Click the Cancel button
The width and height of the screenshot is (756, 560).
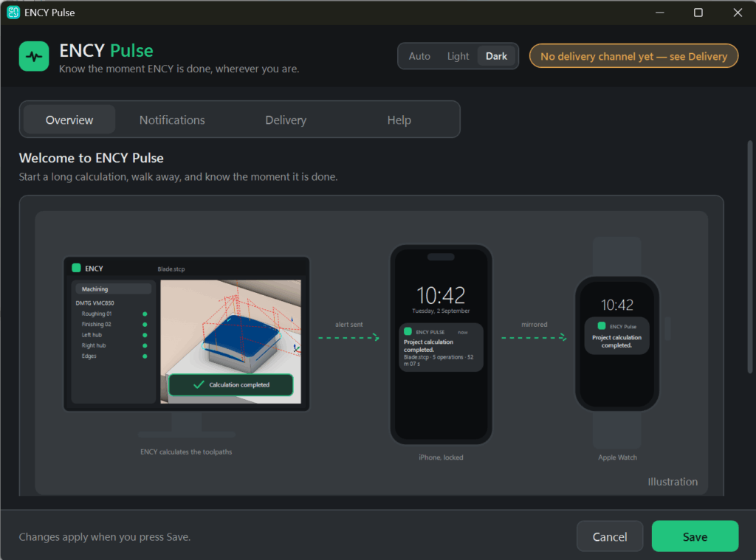coord(609,536)
